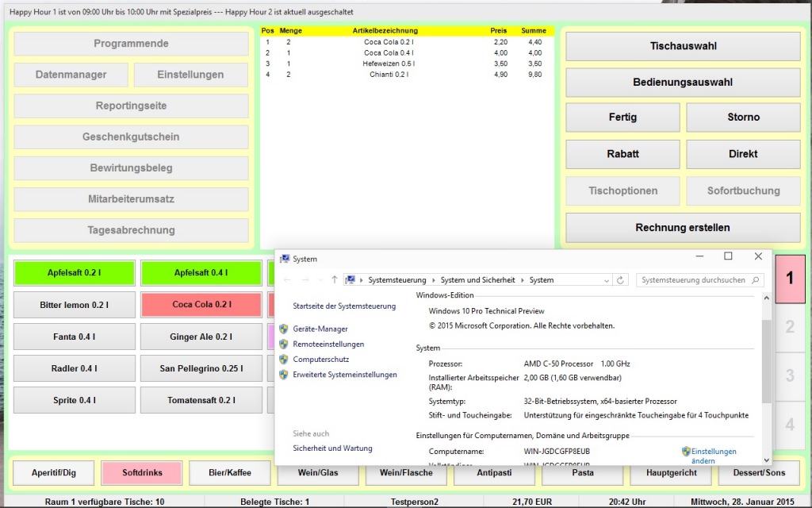Click the search magnifier in Systemsteuerung search
812x508 pixels.
pos(756,280)
